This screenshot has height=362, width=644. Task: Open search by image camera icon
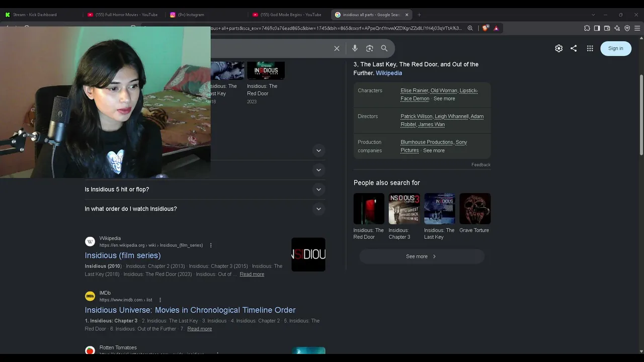coord(370,48)
